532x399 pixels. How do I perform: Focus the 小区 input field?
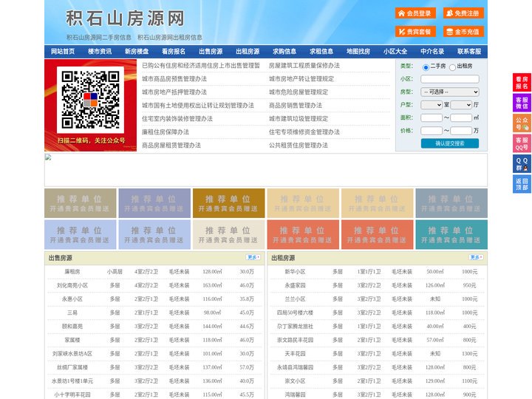[450, 79]
